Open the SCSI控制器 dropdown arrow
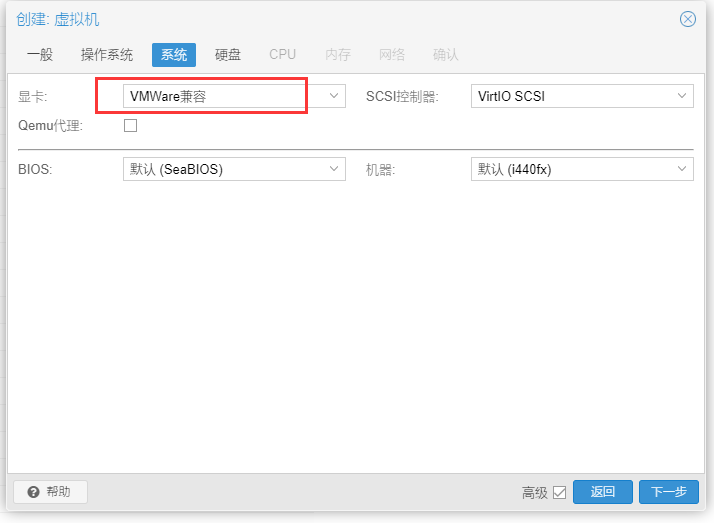The image size is (714, 523). (682, 96)
